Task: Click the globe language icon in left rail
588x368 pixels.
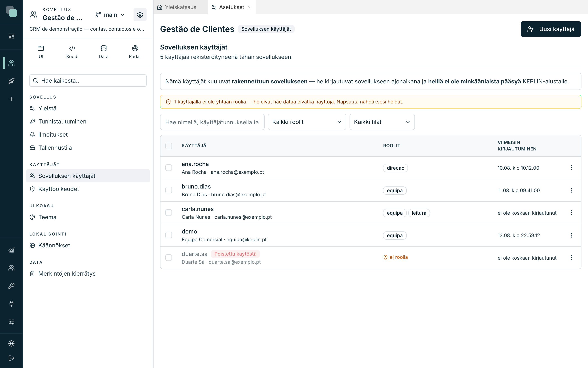Action: pos(11,343)
